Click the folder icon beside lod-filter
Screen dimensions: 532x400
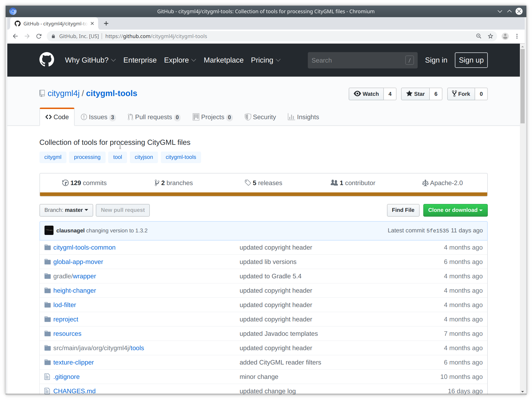[x=48, y=305]
